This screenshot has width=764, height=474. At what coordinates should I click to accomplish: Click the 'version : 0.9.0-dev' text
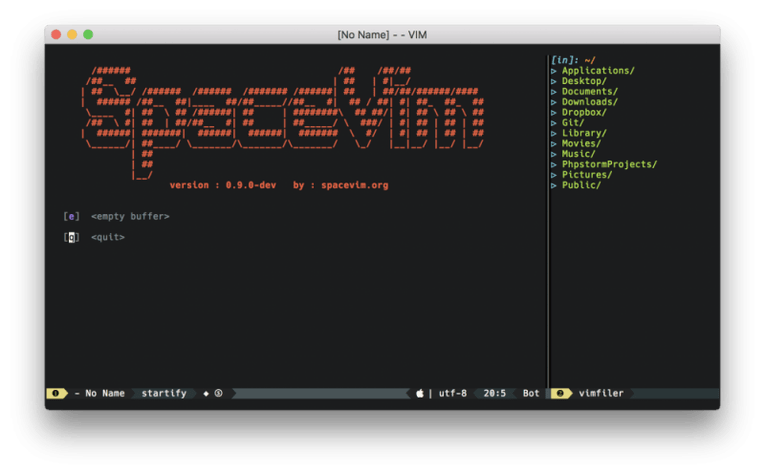coord(223,185)
